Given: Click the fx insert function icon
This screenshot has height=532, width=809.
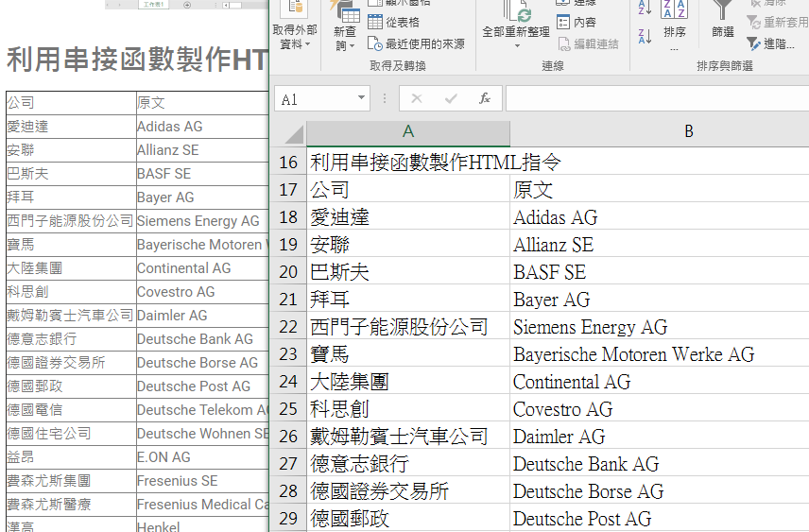Looking at the screenshot, I should point(485,98).
